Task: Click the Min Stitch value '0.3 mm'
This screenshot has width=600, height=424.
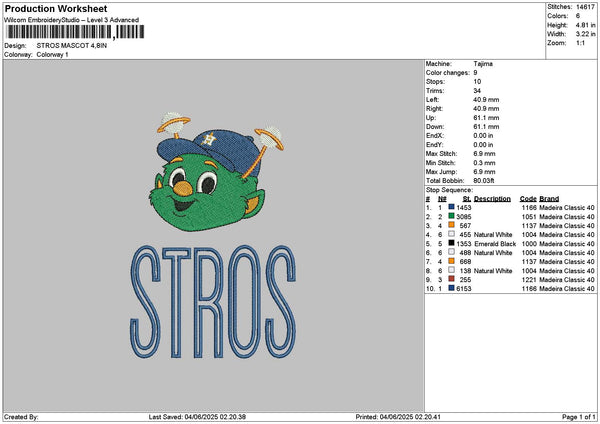Action: [484, 163]
